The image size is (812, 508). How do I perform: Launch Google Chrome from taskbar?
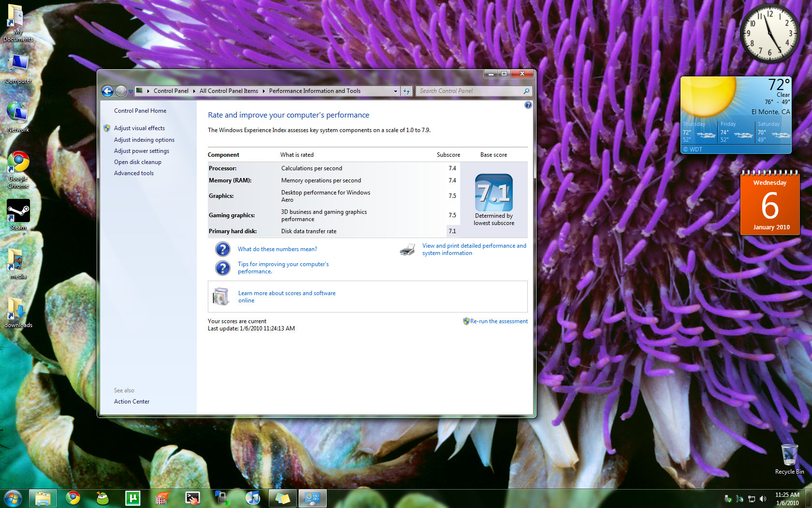(x=73, y=498)
